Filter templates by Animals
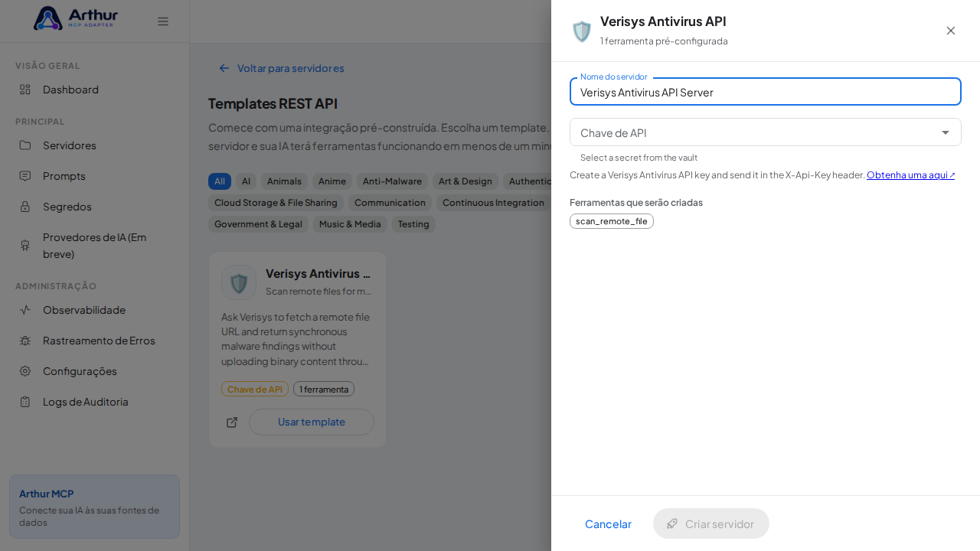The height and width of the screenshot is (551, 980). [284, 181]
